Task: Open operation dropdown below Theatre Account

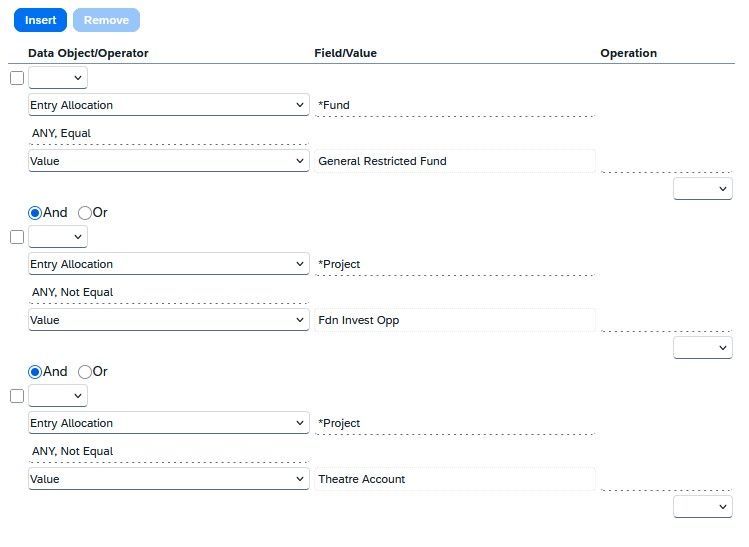Action: [703, 507]
